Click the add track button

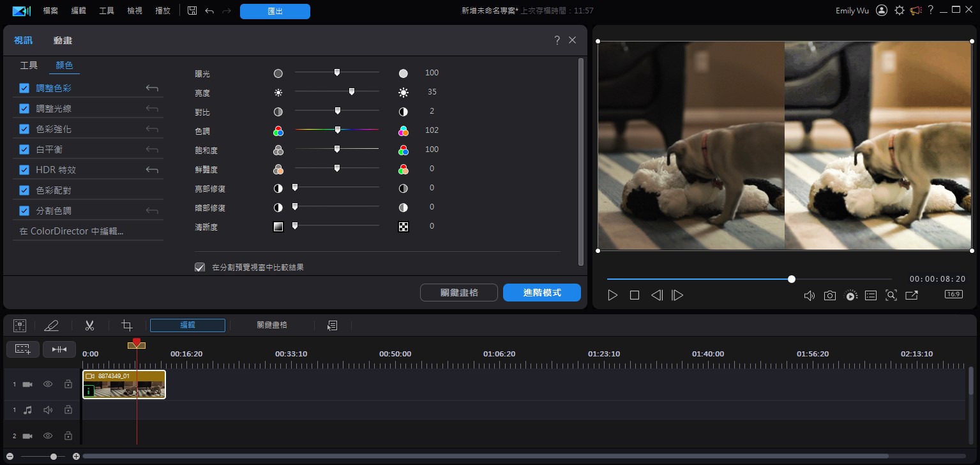click(x=23, y=349)
